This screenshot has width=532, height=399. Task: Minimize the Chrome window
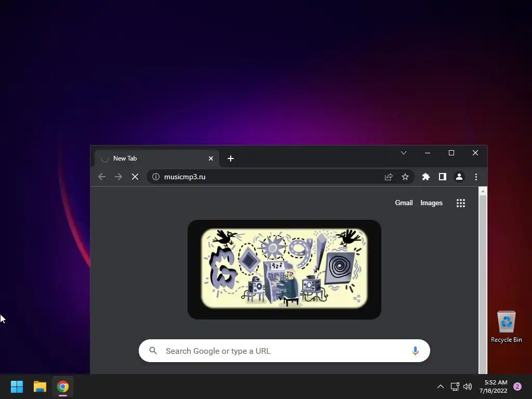click(x=428, y=153)
